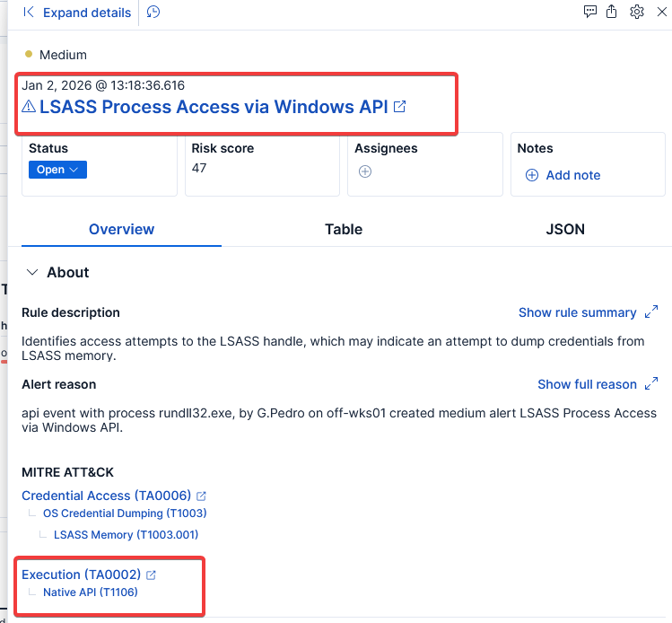Click external link icon beside Execution (TA0002)

(x=151, y=575)
